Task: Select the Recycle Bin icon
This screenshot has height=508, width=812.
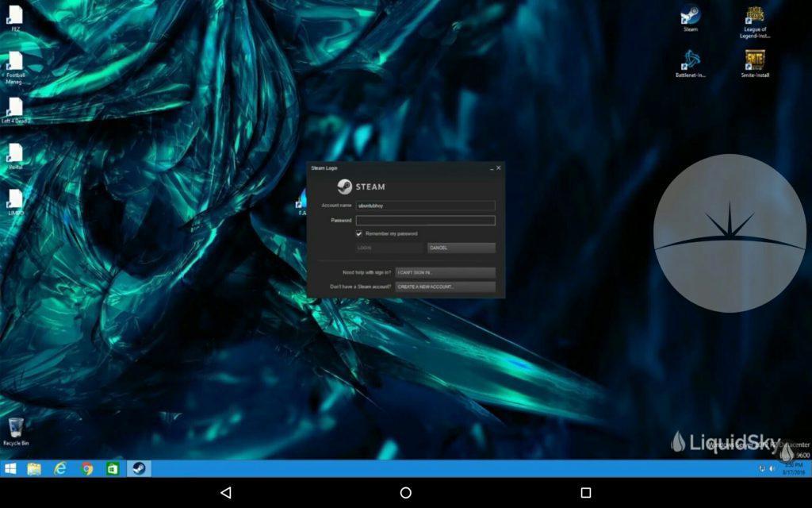Action: pyautogui.click(x=16, y=432)
